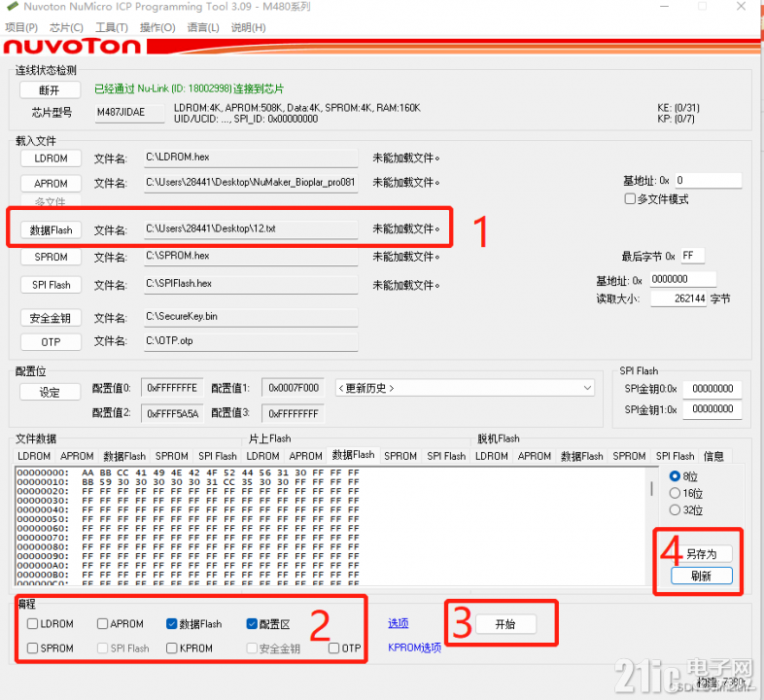Click the C:\SPROM.hex path field
This screenshot has width=764, height=700.
tap(251, 257)
